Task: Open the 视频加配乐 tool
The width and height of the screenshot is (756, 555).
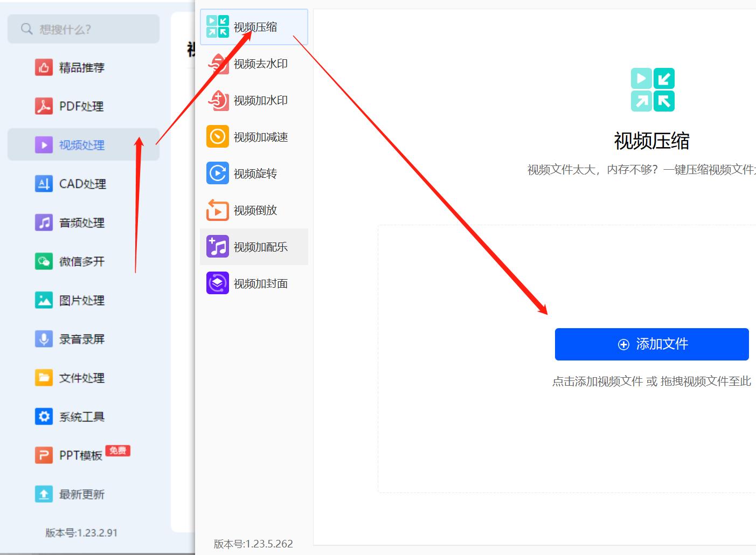Action: [x=253, y=247]
